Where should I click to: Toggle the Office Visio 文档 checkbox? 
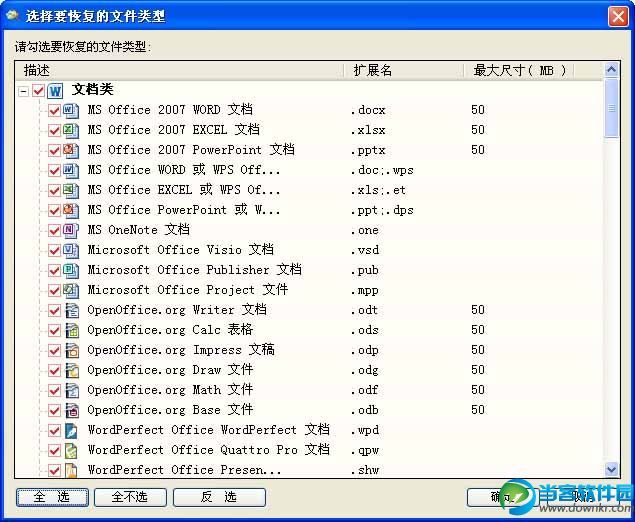(x=54, y=250)
